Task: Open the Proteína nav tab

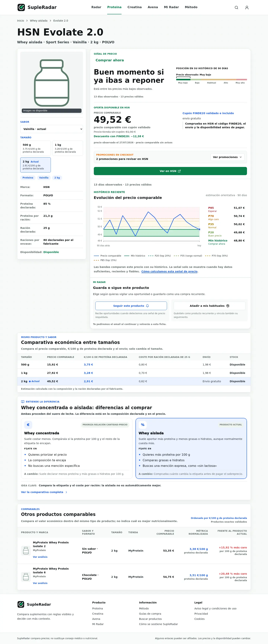Action: pyautogui.click(x=114, y=7)
